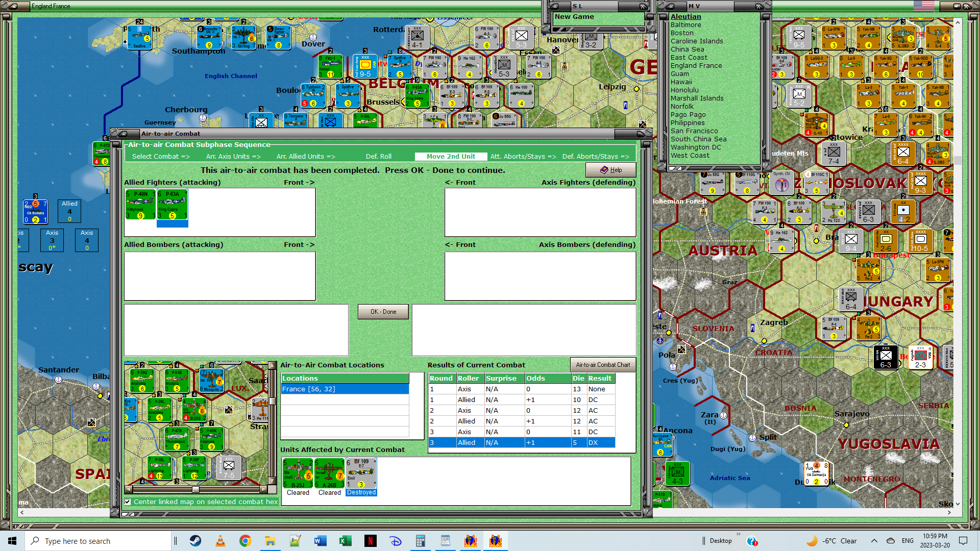Open Netflix from the taskbar

pyautogui.click(x=370, y=541)
